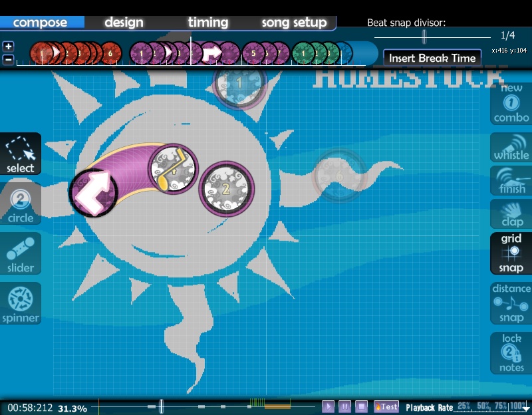Click current time 00:58:212 display
The height and width of the screenshot is (415, 532).
pos(30,408)
